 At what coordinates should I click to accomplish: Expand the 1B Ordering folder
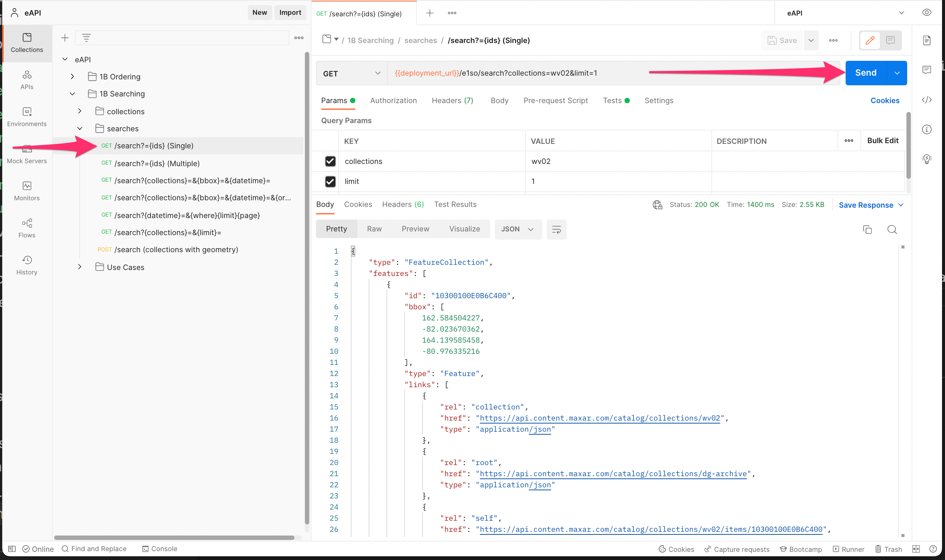pyautogui.click(x=72, y=76)
